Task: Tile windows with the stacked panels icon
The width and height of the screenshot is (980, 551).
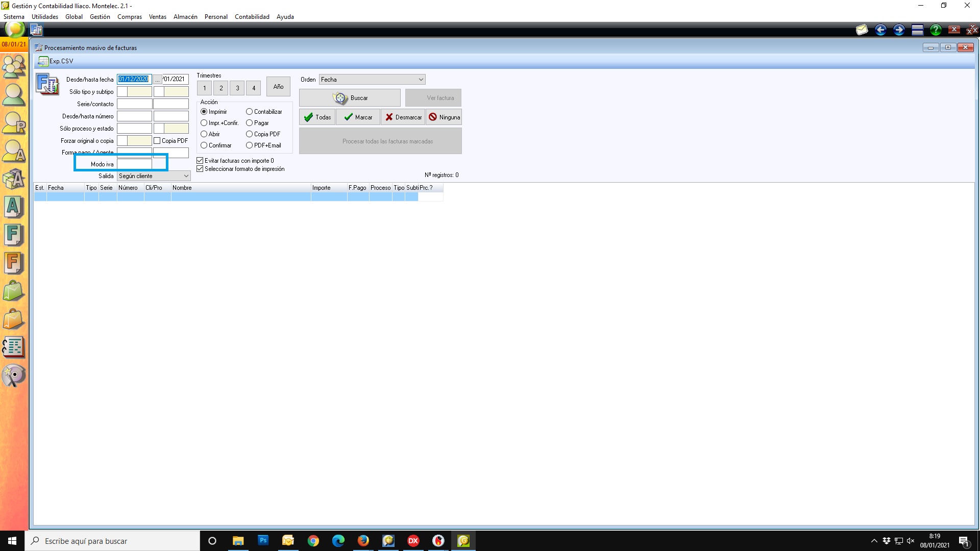Action: (917, 30)
